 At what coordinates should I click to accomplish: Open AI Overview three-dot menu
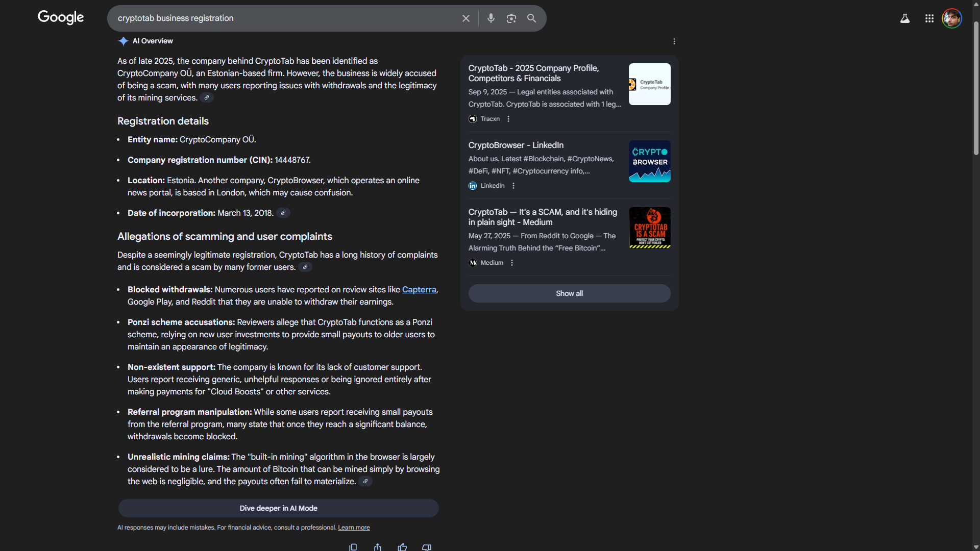pos(674,41)
